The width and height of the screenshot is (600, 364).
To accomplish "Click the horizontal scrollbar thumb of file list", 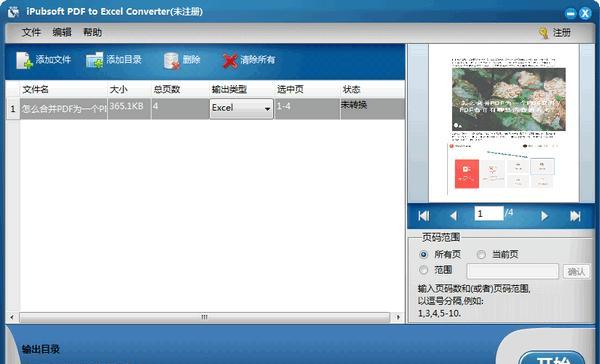I will (x=204, y=317).
